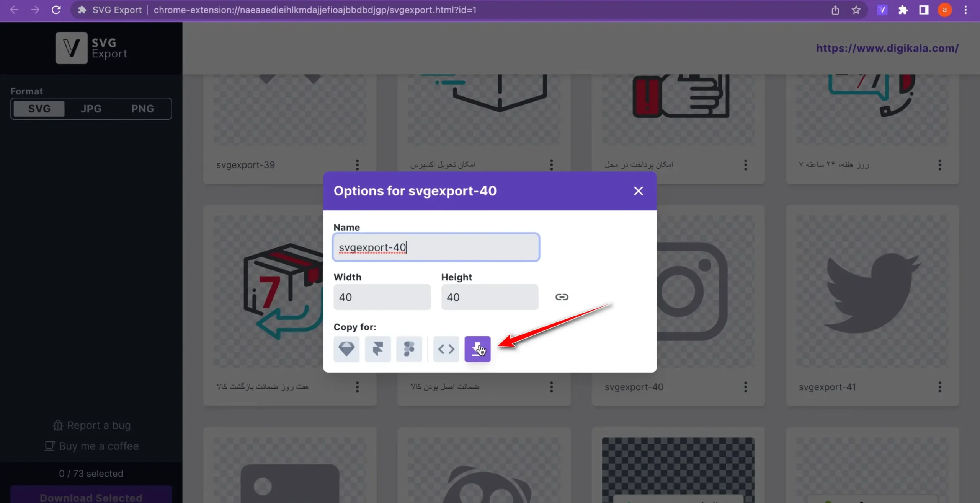Open the digikala.com source link
This screenshot has height=503, width=980.
coord(887,48)
